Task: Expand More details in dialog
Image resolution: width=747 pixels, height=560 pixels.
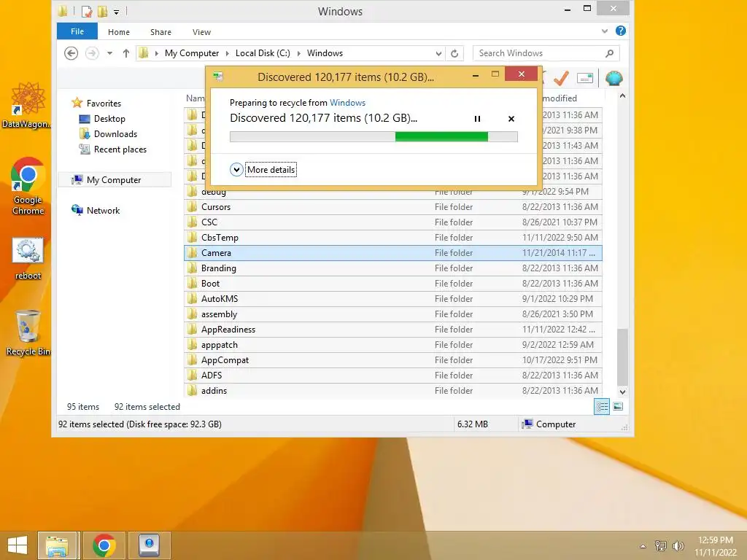Action: pyautogui.click(x=263, y=169)
